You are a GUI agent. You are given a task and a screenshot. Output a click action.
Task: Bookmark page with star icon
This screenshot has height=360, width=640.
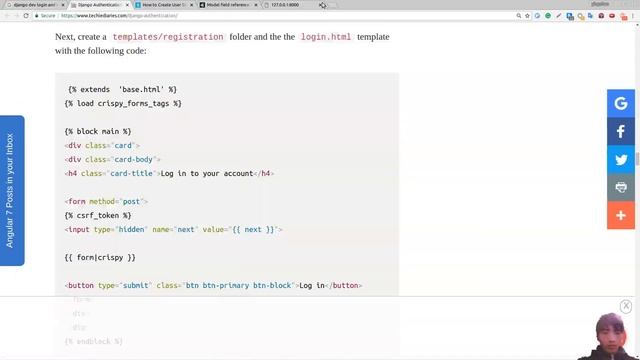coord(527,16)
